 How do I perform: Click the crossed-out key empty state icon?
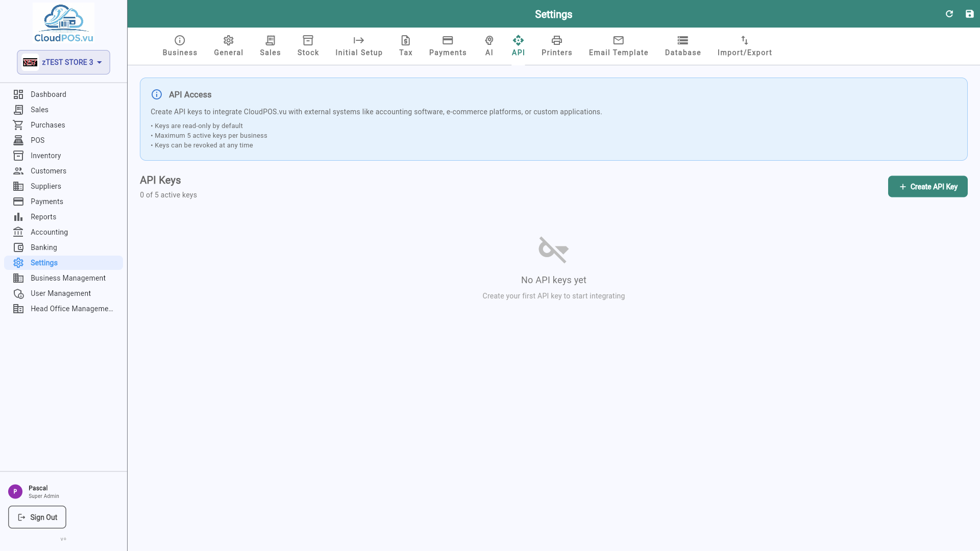(x=553, y=250)
